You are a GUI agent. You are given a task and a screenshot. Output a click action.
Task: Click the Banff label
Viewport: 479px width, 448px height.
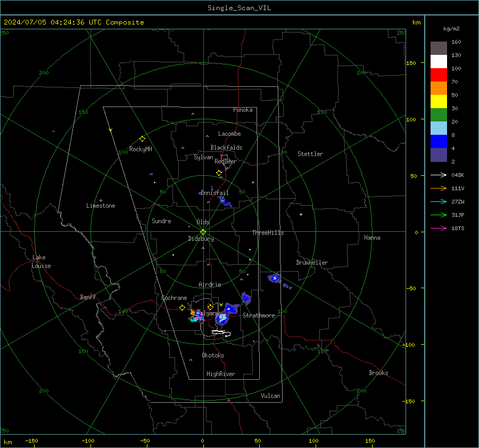(x=88, y=297)
